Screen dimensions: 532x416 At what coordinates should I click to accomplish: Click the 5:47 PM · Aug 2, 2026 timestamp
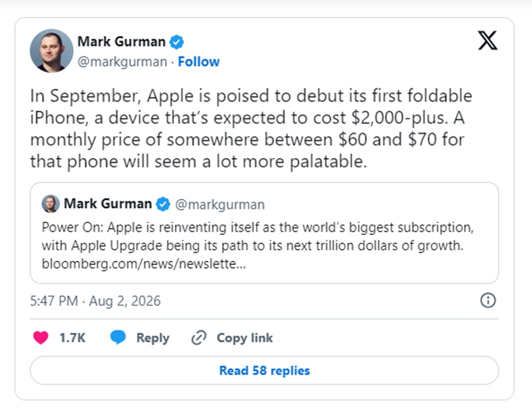tap(95, 301)
